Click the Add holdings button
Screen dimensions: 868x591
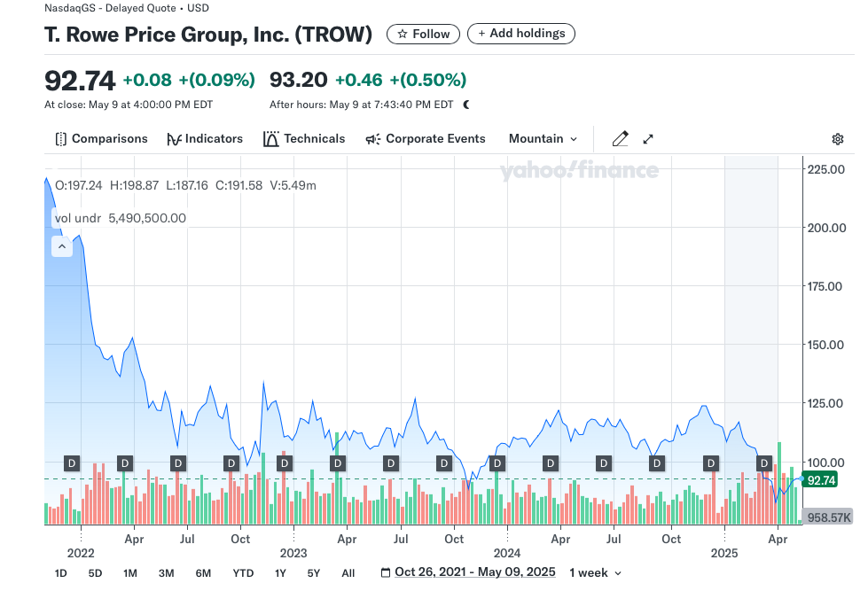coord(521,33)
